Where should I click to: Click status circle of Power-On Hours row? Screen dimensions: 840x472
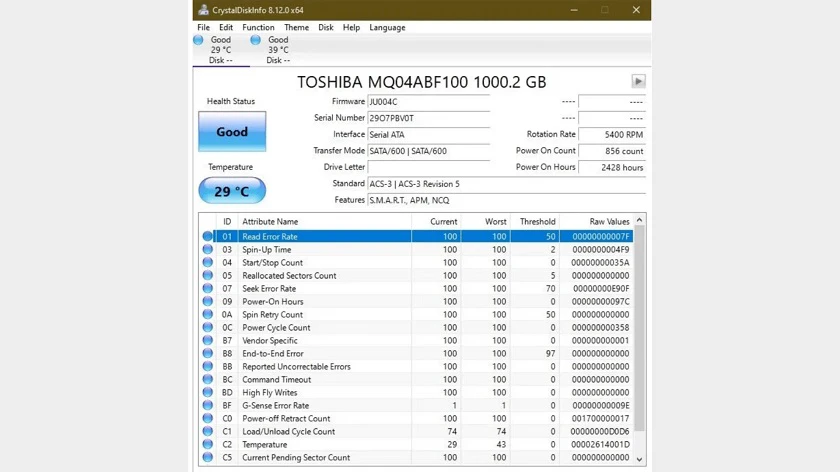coord(207,301)
